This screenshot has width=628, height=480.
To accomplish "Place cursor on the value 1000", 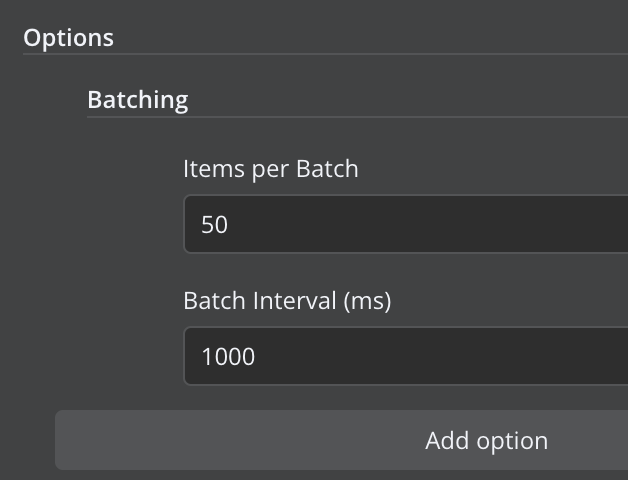I will point(228,357).
